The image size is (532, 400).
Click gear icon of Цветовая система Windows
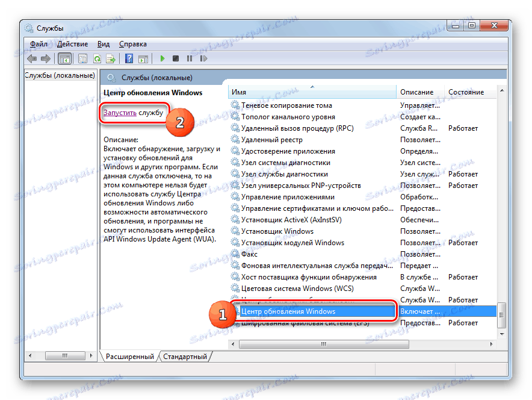click(x=235, y=288)
